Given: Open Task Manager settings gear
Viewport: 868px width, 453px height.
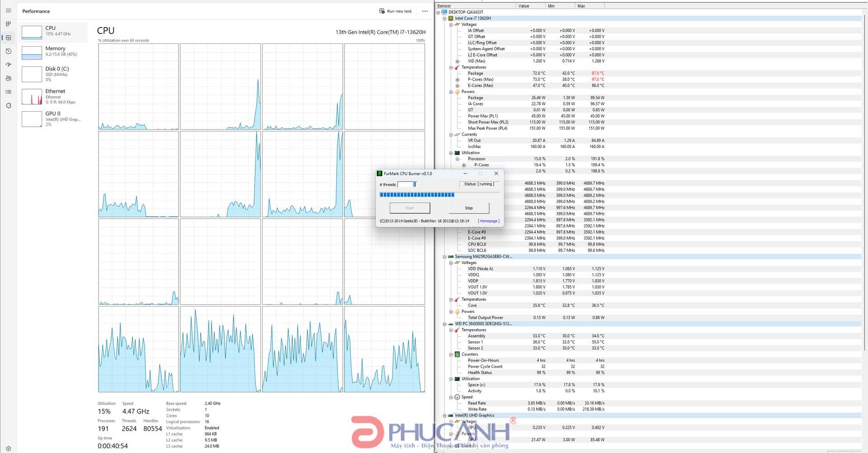Looking at the screenshot, I should click(x=8, y=448).
